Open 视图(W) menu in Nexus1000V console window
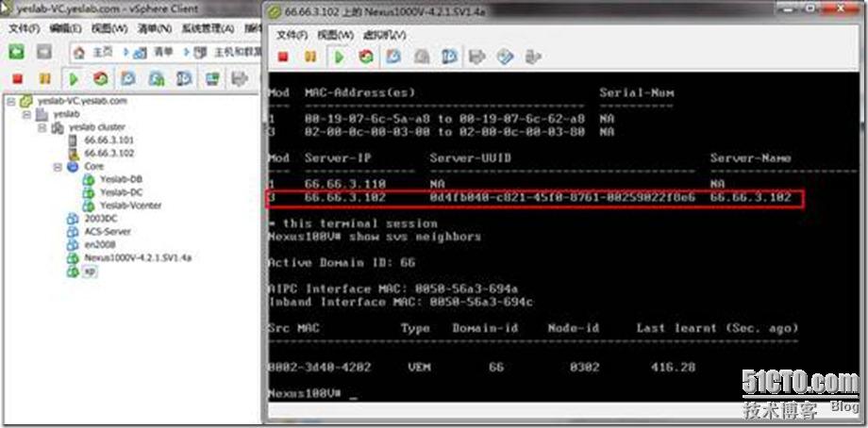 (335, 34)
